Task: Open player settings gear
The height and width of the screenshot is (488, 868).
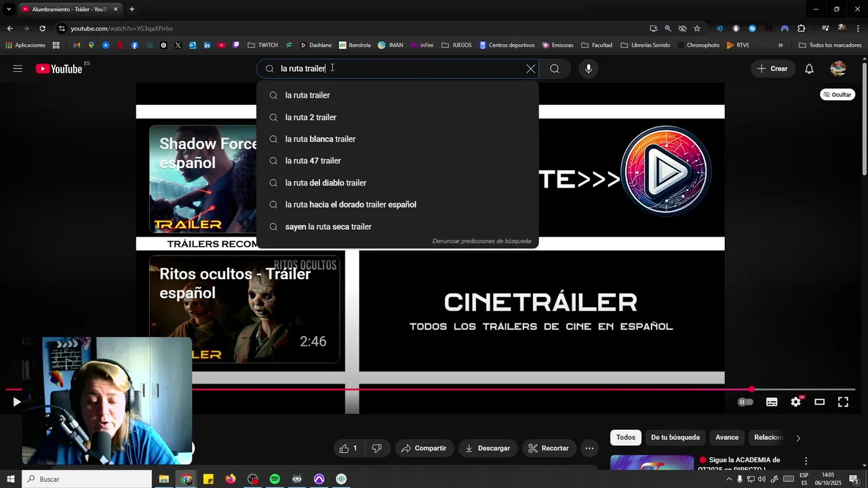Action: 795,402
